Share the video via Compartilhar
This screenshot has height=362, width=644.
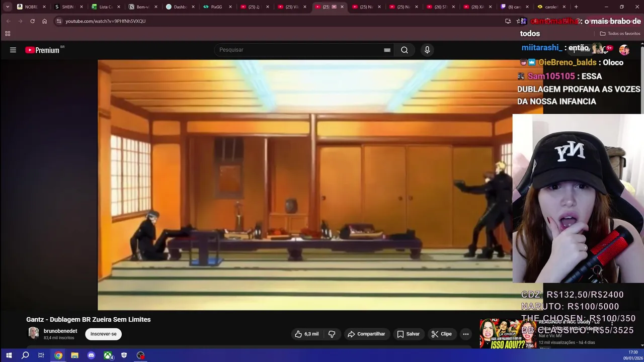click(366, 334)
